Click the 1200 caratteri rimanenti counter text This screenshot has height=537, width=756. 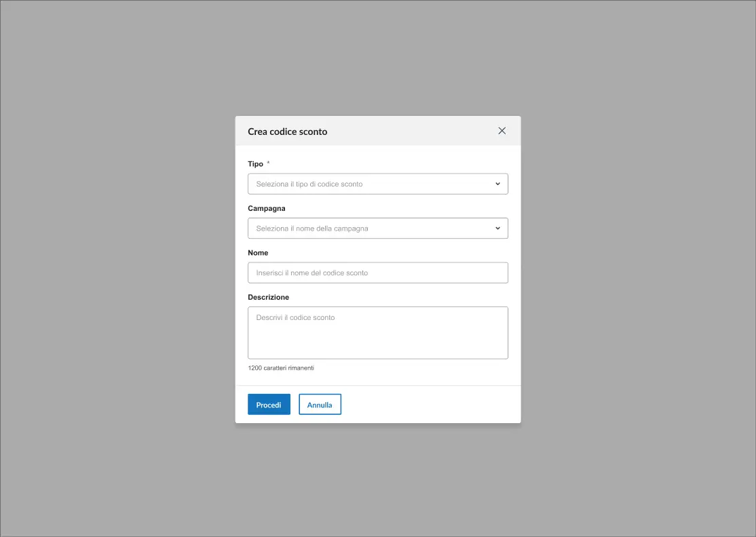click(x=281, y=368)
